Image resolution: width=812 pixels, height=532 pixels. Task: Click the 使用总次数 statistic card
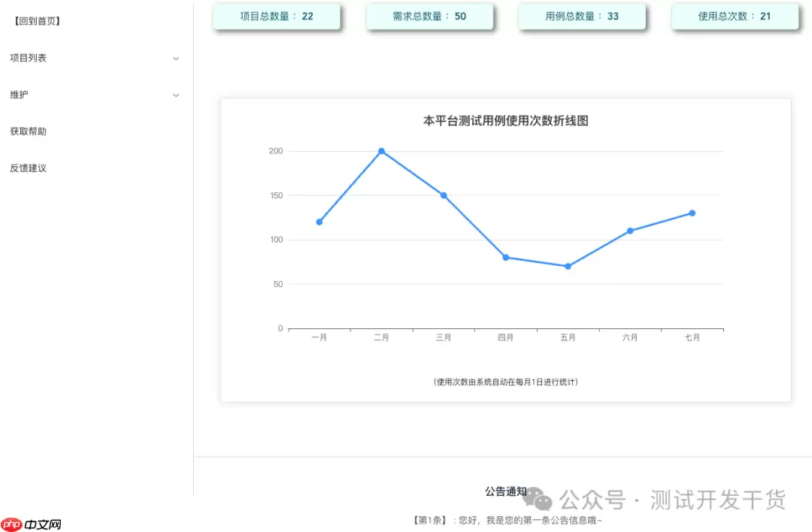click(x=735, y=15)
